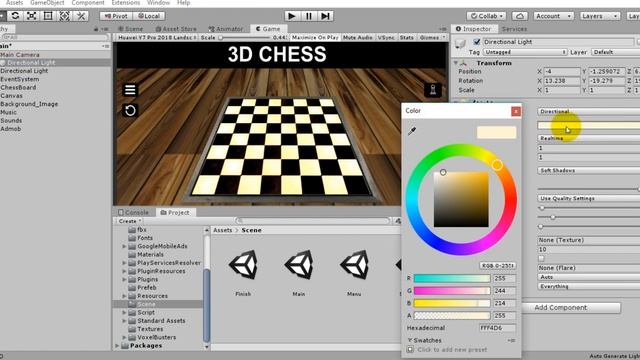Expand the GoogleMobileAds folder arrow
This screenshot has height=360, width=640.
(124, 247)
